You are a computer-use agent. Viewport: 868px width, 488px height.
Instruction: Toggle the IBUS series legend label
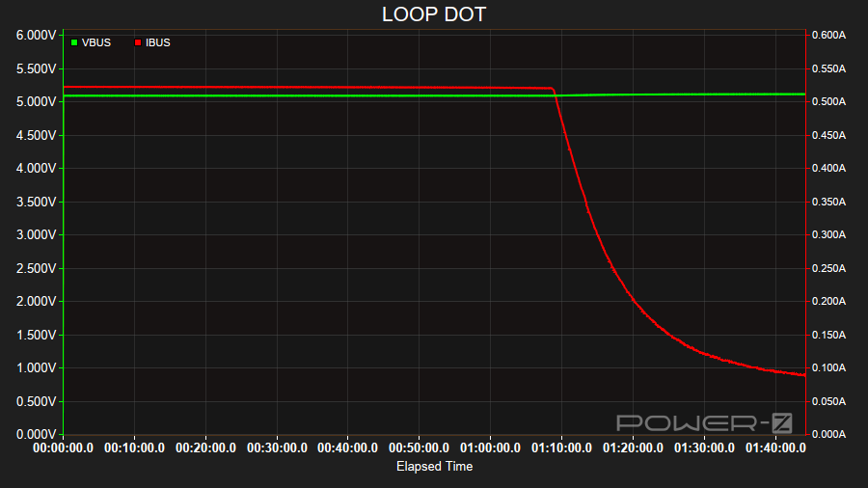tap(158, 42)
